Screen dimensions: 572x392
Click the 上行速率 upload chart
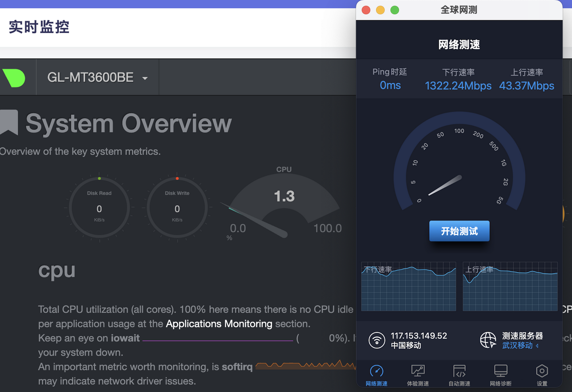coord(510,286)
